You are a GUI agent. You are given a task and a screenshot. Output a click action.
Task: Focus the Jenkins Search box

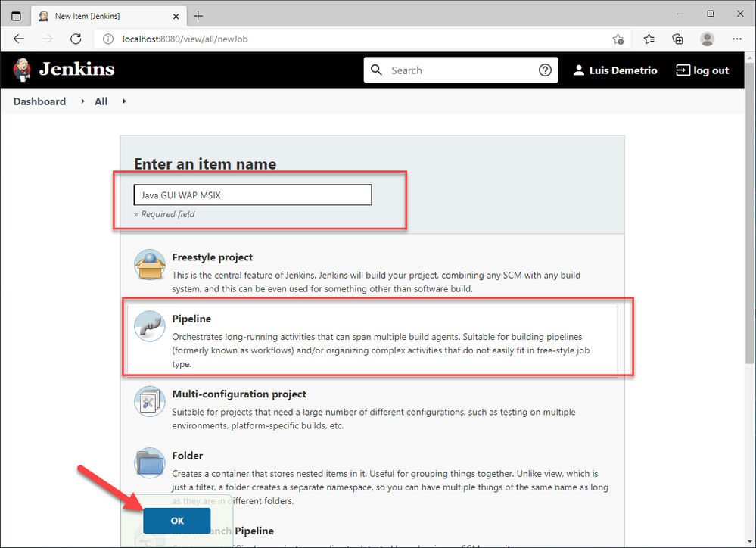click(x=460, y=70)
